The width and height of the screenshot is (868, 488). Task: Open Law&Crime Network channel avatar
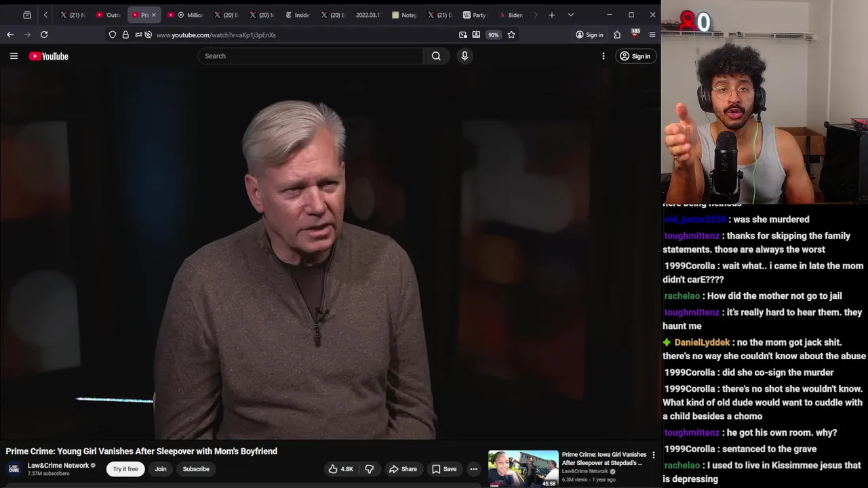pyautogui.click(x=14, y=469)
